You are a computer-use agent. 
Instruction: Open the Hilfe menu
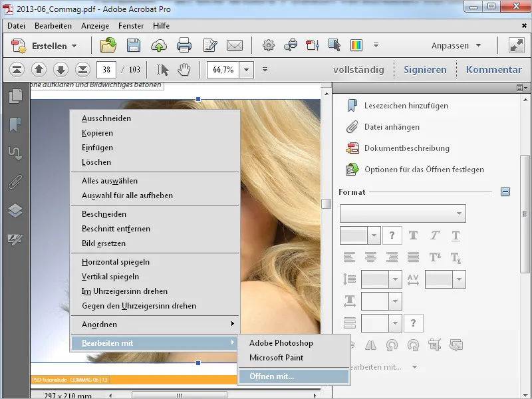161,26
